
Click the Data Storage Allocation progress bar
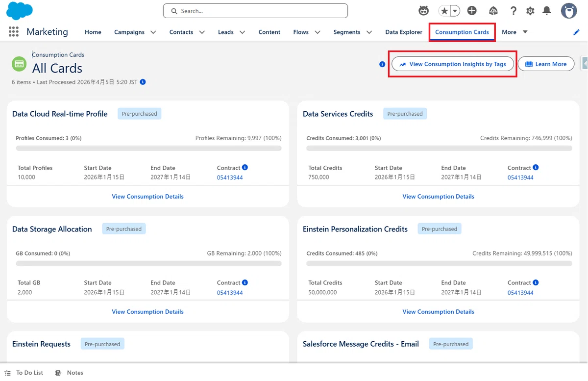click(148, 263)
